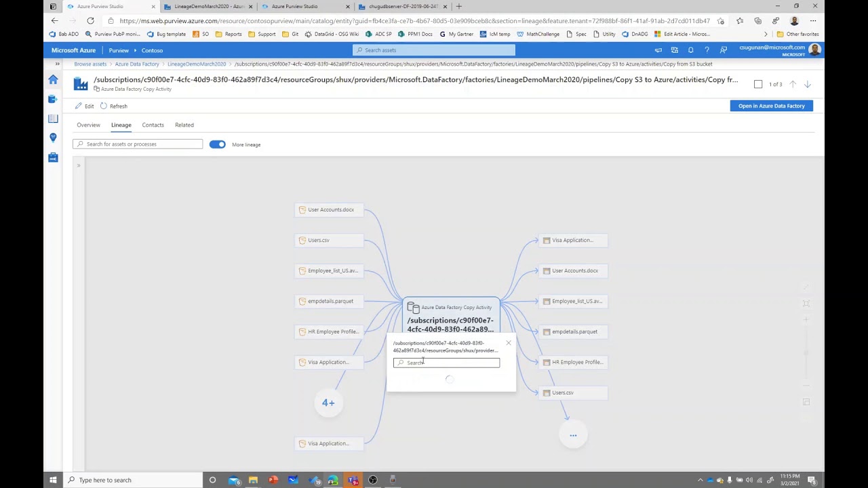This screenshot has width=868, height=488.
Task: Open Microsoft Teams from taskbar
Action: tap(353, 480)
